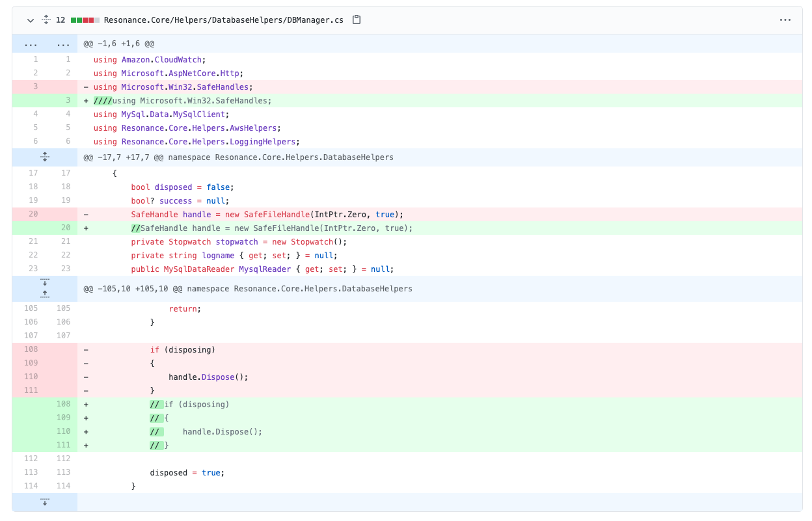
Task: Click the added // if (disposing) line
Action: 189,405
